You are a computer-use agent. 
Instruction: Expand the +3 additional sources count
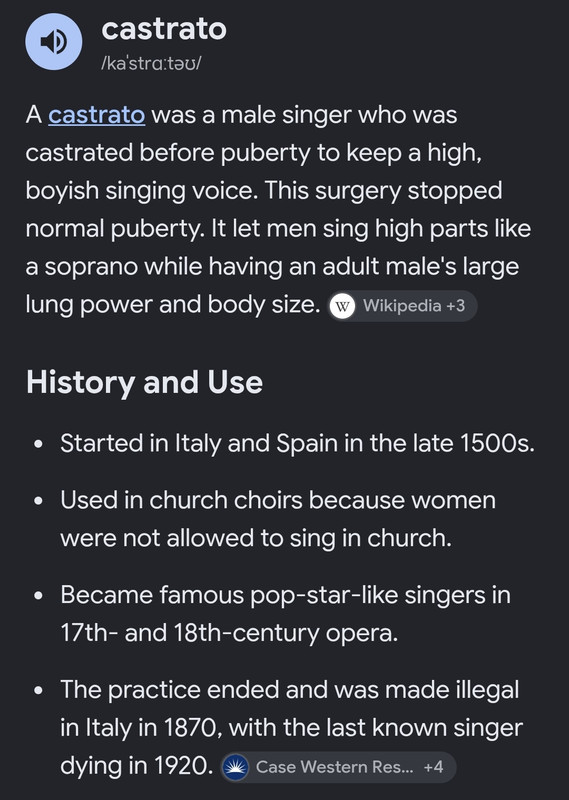click(x=455, y=306)
